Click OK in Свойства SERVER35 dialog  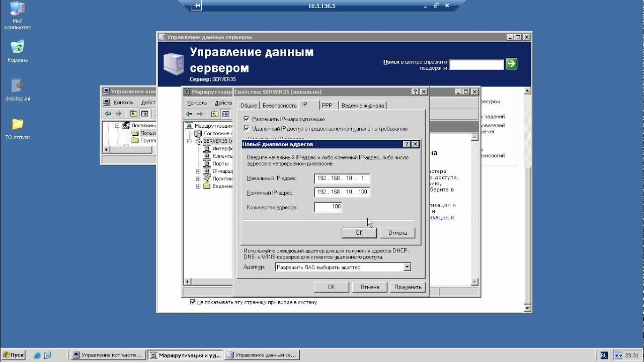(x=331, y=287)
